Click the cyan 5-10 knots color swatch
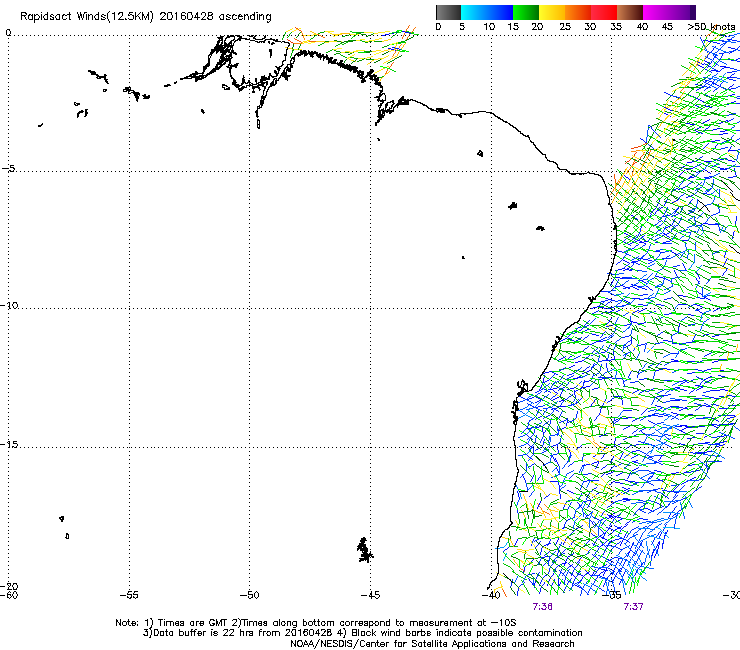This screenshot has width=740, height=650. coord(474,12)
